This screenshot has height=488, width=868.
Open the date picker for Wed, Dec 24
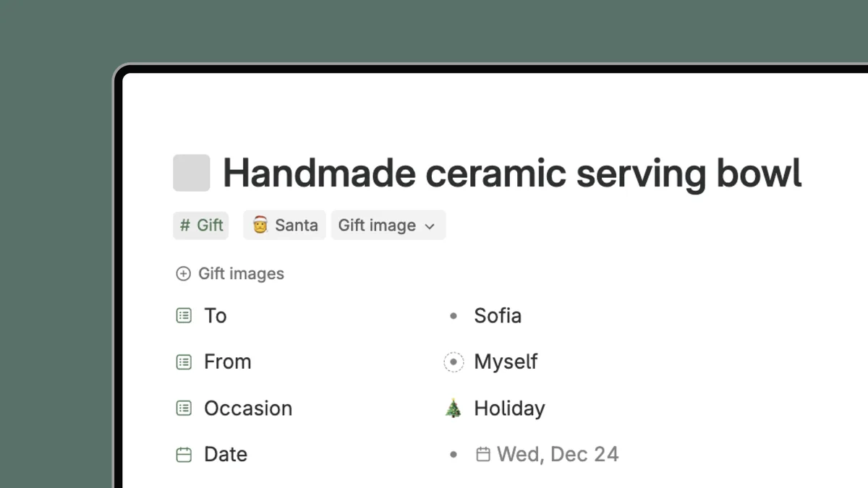pyautogui.click(x=557, y=454)
